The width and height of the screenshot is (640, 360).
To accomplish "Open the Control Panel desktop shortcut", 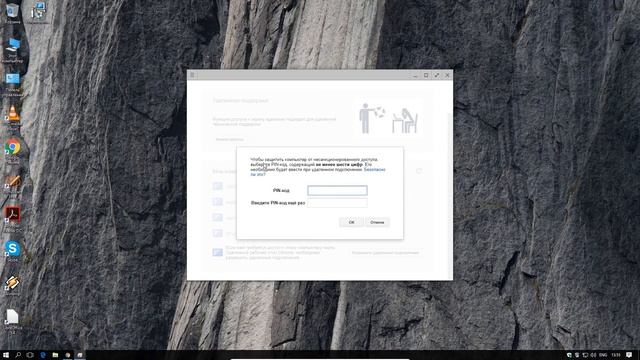I will pos(13,84).
